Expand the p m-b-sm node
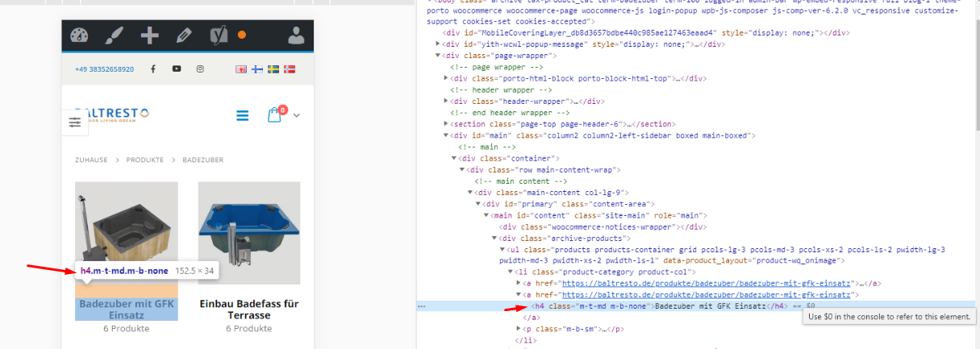 pyautogui.click(x=519, y=330)
